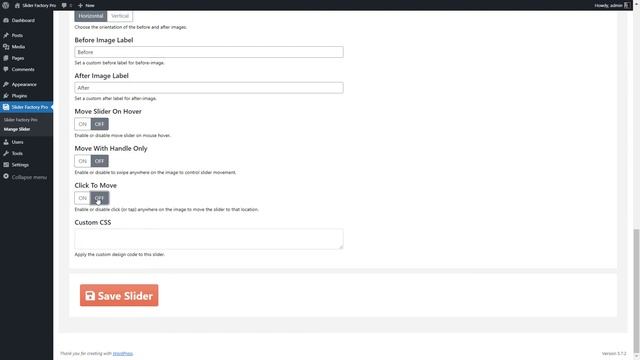Turn OFF Move Slider On Hover
This screenshot has height=360, width=640.
click(99, 124)
